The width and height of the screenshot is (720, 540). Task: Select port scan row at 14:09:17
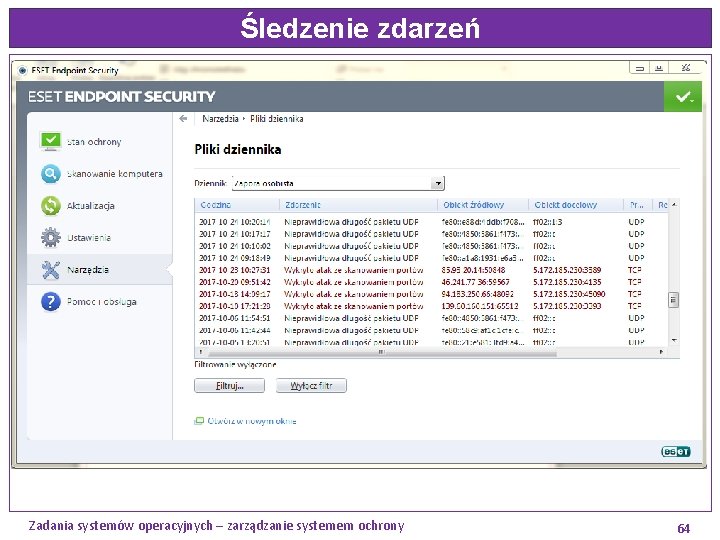[432, 294]
